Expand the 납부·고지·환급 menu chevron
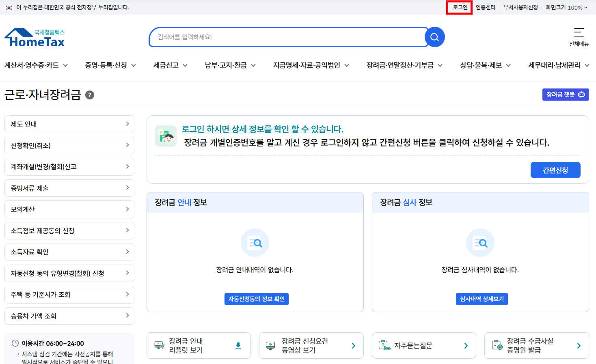 point(254,65)
